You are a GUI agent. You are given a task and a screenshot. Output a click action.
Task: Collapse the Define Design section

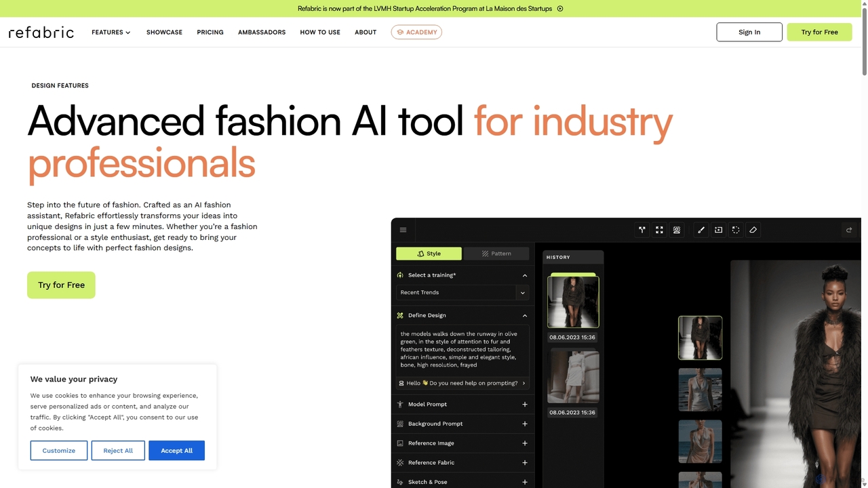click(525, 315)
